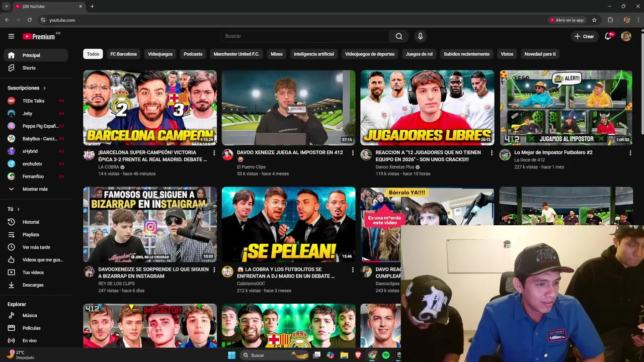This screenshot has height=362, width=644.
Task: Open Spotify from taskbar
Action: [x=386, y=355]
